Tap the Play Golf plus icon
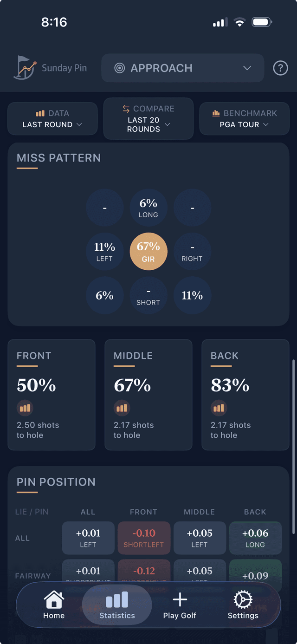Screen dimensions: 297x644 tap(180, 600)
